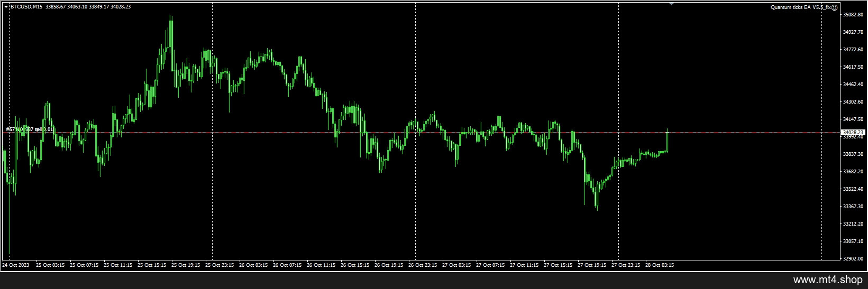Click the 34462.40 price scale label
Screen dimensions: 868x289
(853, 85)
